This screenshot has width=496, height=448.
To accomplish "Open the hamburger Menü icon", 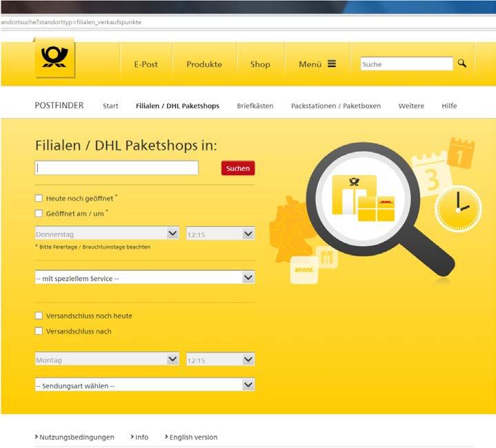I will pos(332,64).
